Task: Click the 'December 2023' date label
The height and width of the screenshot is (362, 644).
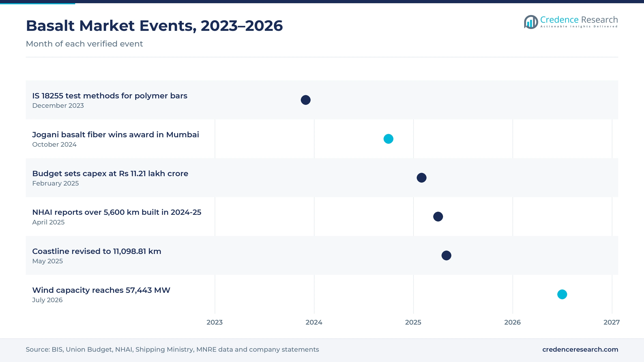Action: click(58, 106)
